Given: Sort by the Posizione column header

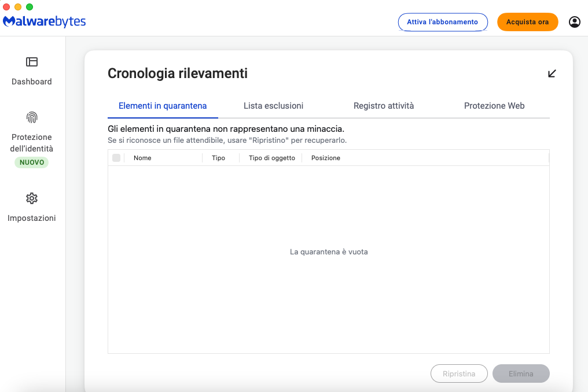Looking at the screenshot, I should pos(325,158).
